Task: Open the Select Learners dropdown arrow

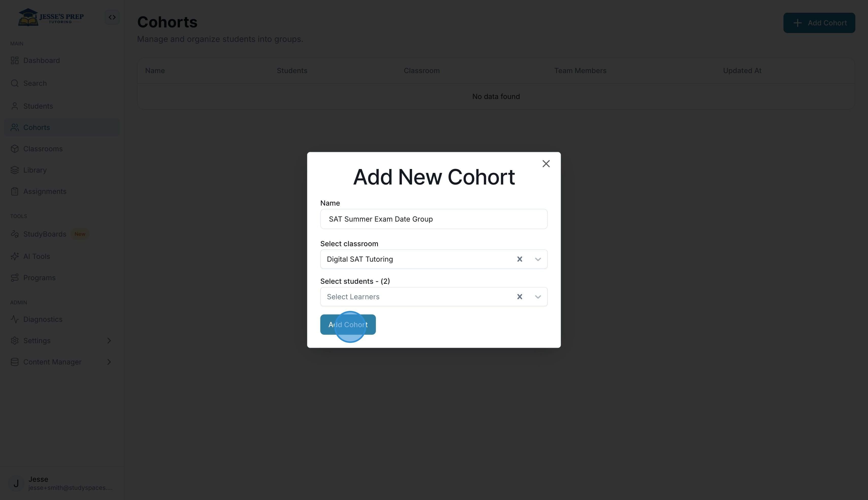Action: pos(538,297)
